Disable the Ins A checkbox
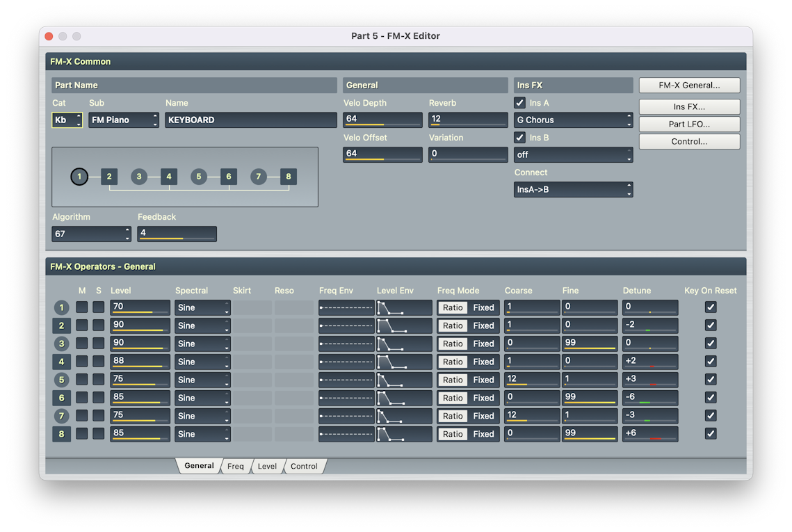This screenshot has width=792, height=532. 519,103
